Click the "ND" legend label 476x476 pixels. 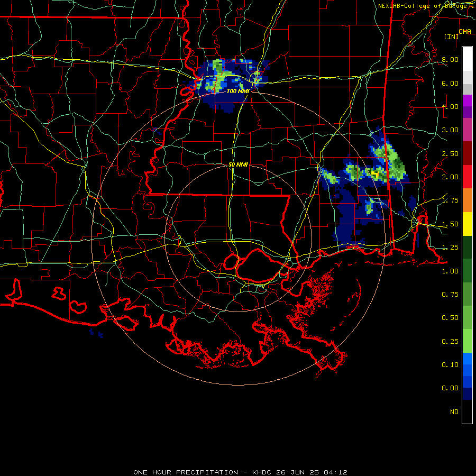tap(454, 412)
